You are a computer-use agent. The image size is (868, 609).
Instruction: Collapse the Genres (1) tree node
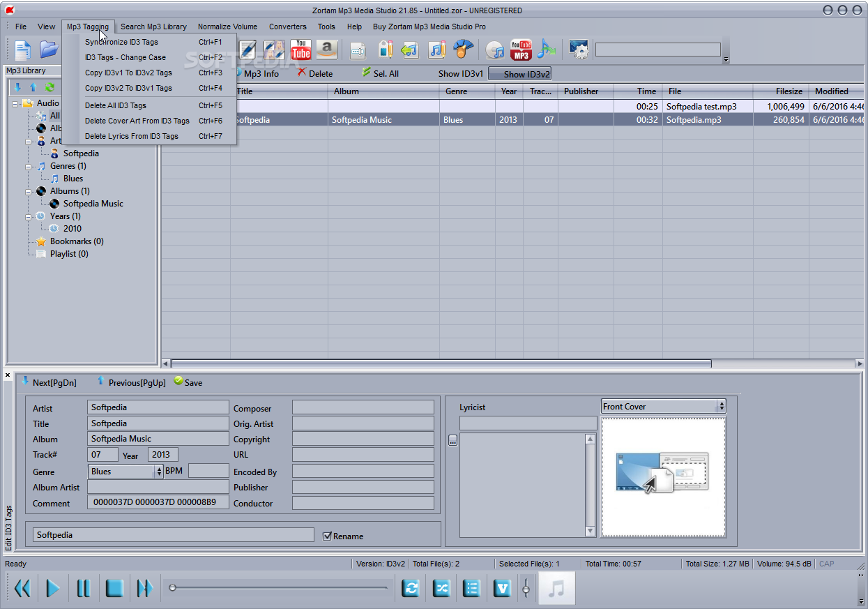click(x=29, y=166)
